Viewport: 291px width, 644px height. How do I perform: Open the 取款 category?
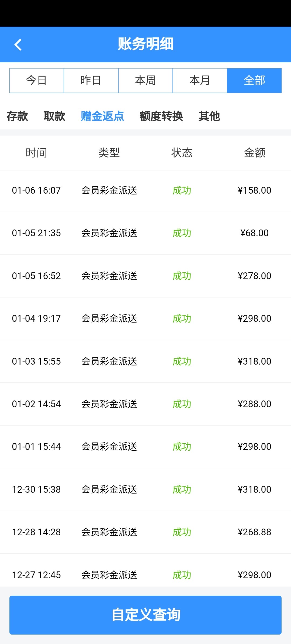54,116
